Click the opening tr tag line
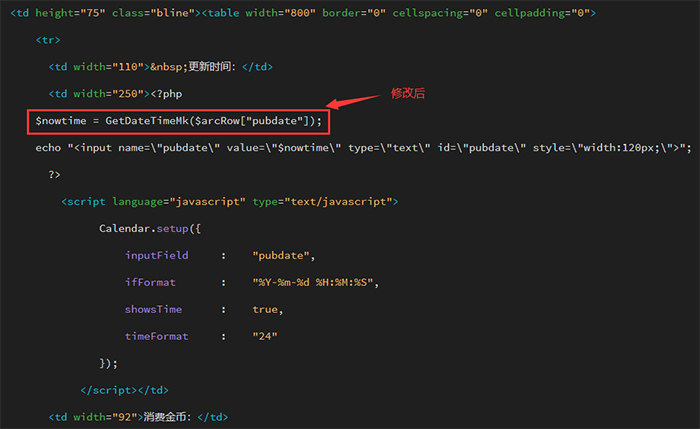This screenshot has height=429, width=700. click(48, 40)
